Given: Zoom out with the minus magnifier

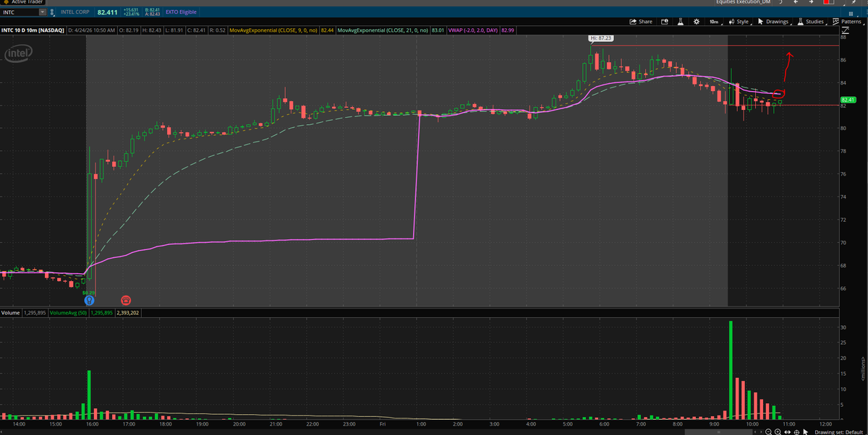Looking at the screenshot, I should tap(768, 431).
